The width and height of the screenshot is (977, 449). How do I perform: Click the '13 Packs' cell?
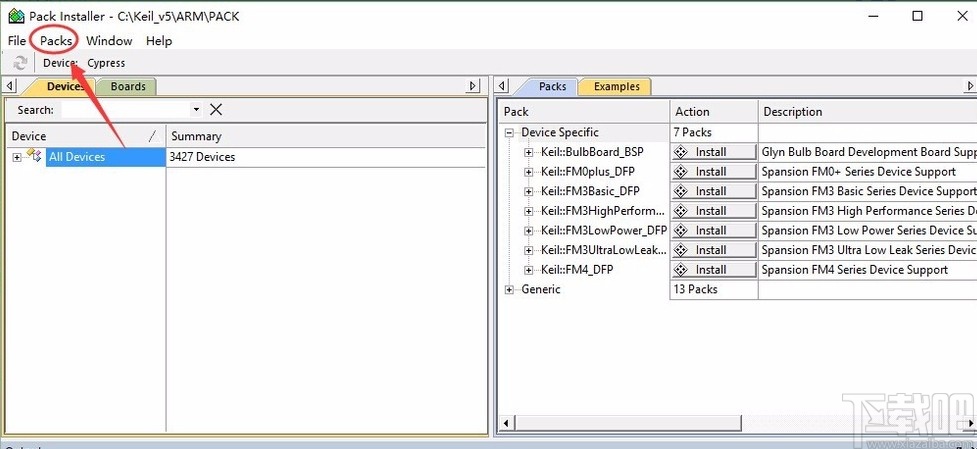pyautogui.click(x=695, y=290)
